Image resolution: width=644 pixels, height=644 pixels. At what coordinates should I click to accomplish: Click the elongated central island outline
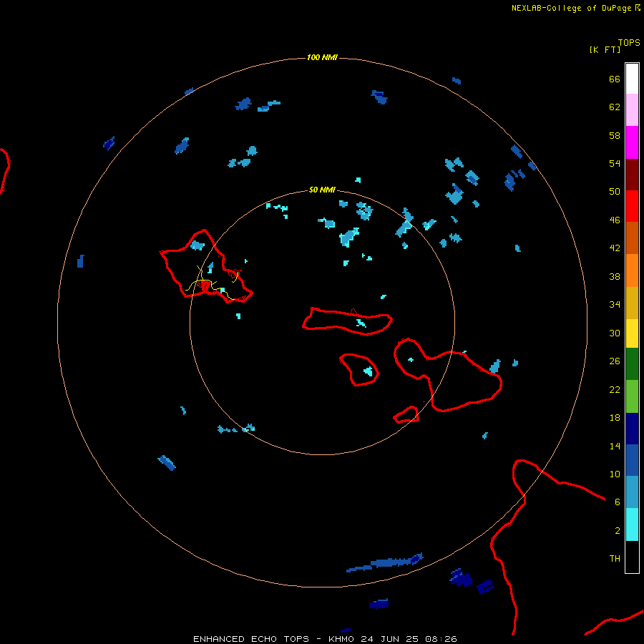coord(348,321)
